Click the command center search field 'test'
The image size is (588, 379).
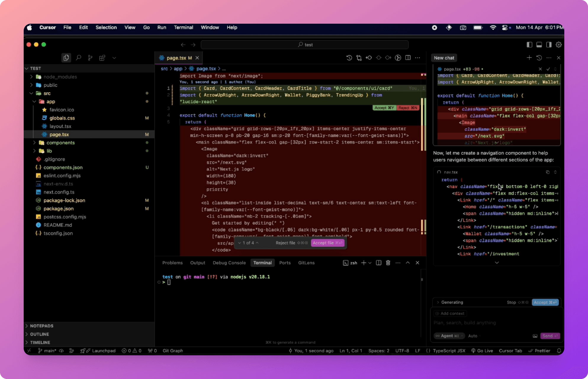tap(305, 45)
